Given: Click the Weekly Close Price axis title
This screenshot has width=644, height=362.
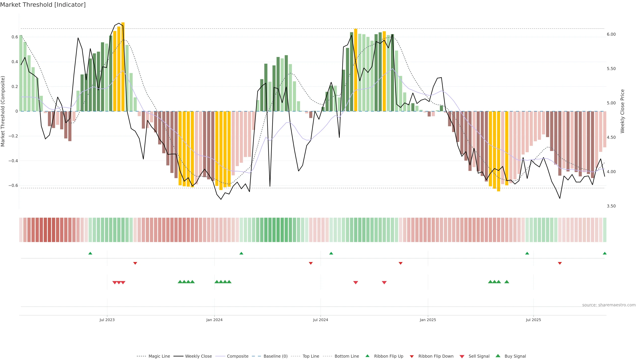Looking at the screenshot, I should click(x=622, y=111).
